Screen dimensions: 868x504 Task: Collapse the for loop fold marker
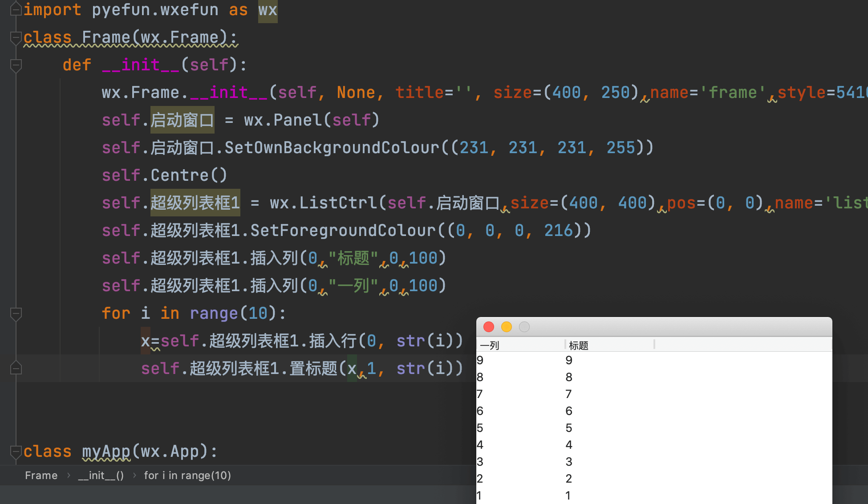[16, 314]
